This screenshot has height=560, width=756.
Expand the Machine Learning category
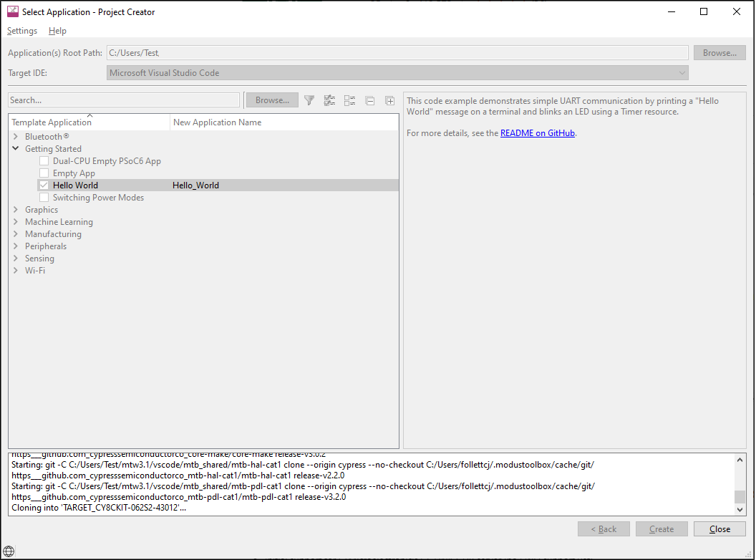click(16, 221)
